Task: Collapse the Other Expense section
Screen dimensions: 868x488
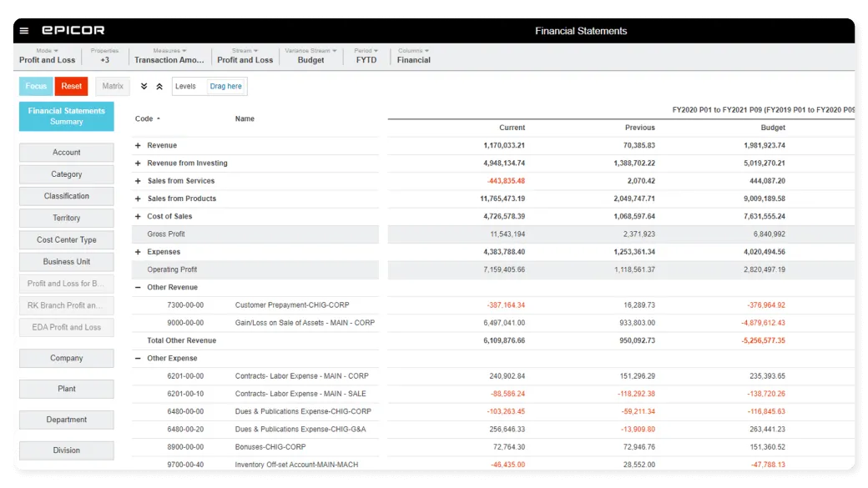Action: coord(138,359)
